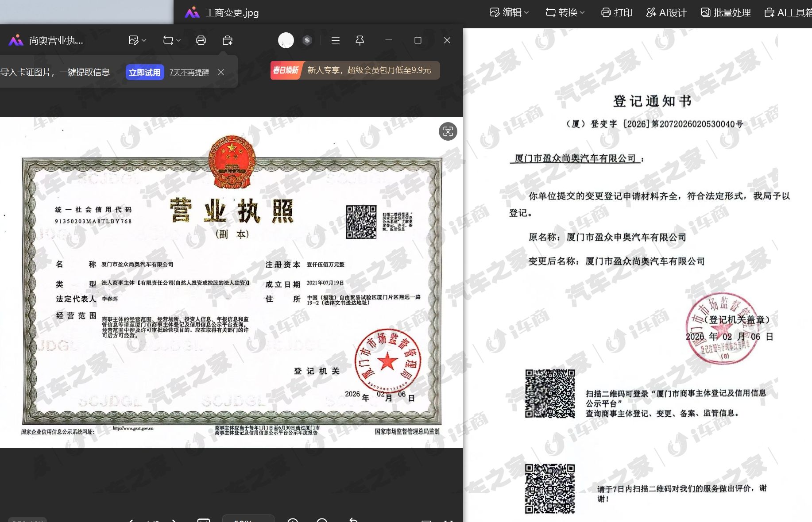Click the convert icon in 尚奥营业执 window
This screenshot has width=812, height=522.
tap(168, 41)
